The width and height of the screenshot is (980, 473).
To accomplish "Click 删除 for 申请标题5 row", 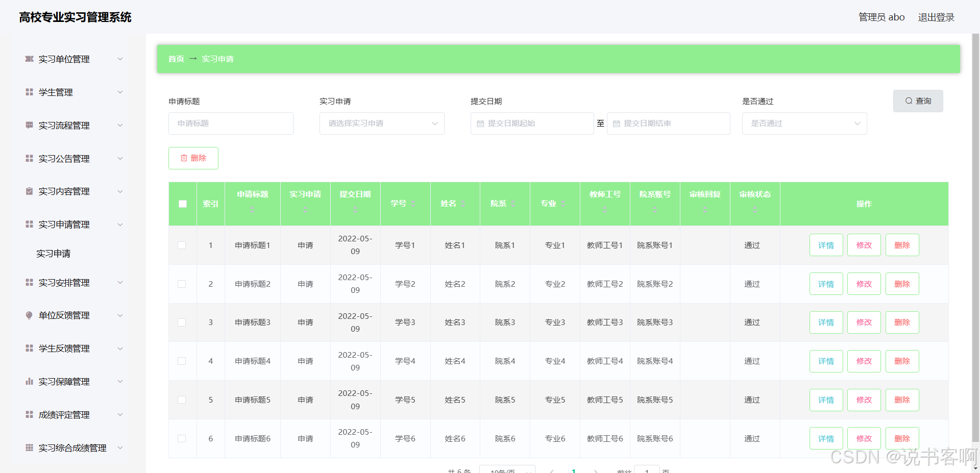I will pyautogui.click(x=902, y=400).
